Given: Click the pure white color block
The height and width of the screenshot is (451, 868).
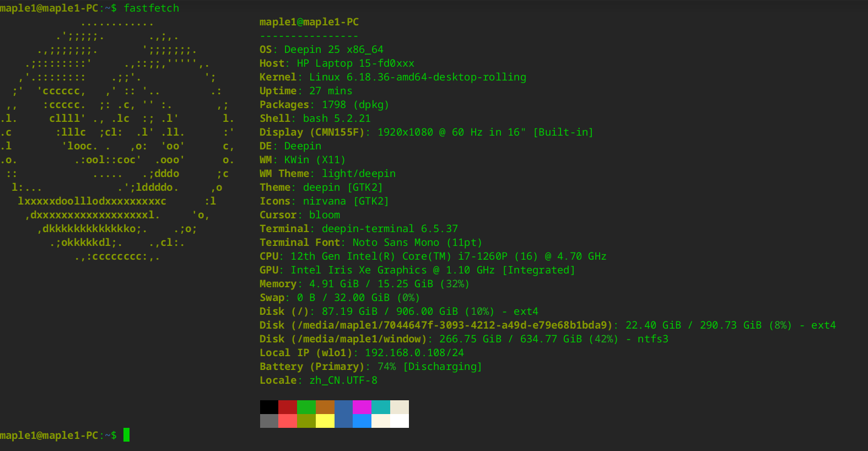Looking at the screenshot, I should coord(400,421).
